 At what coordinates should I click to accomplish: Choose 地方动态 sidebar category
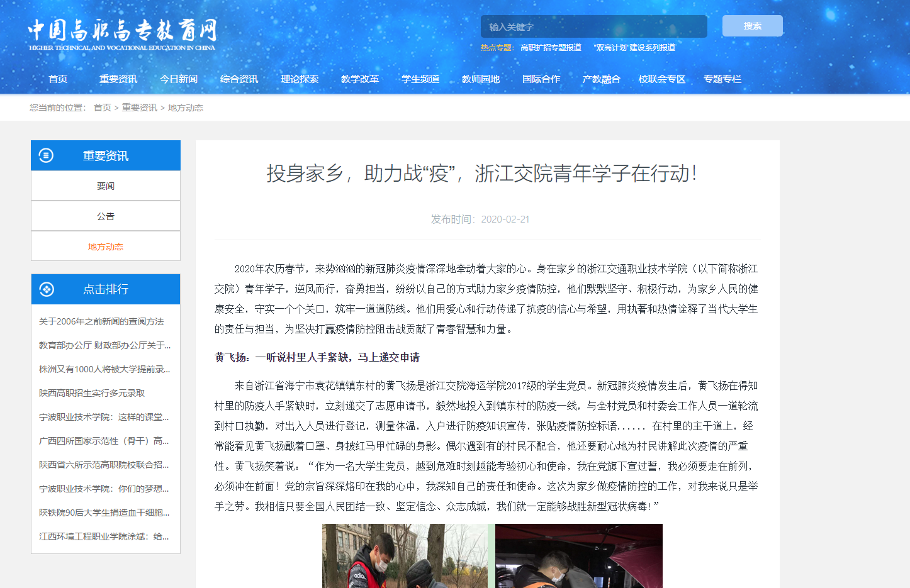pyautogui.click(x=106, y=247)
